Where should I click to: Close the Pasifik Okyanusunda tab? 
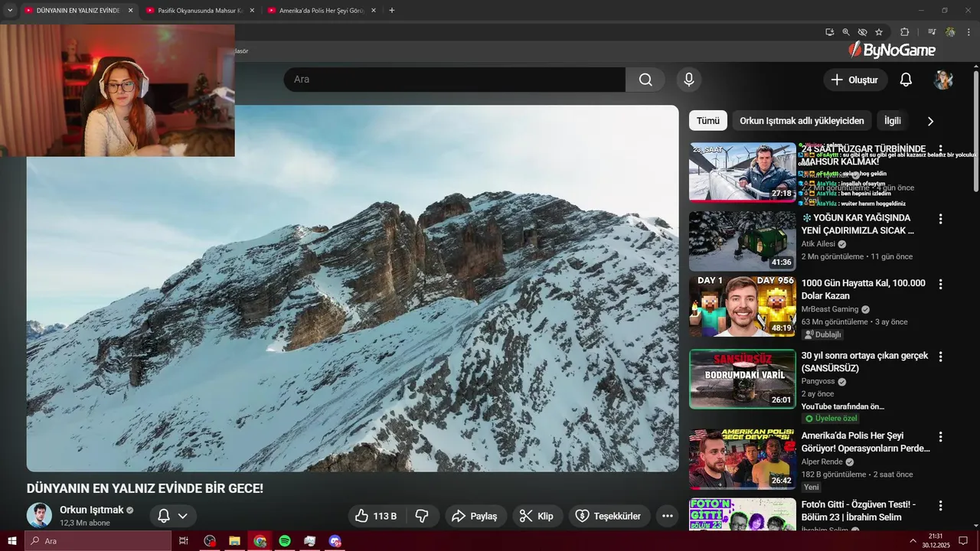click(x=252, y=11)
